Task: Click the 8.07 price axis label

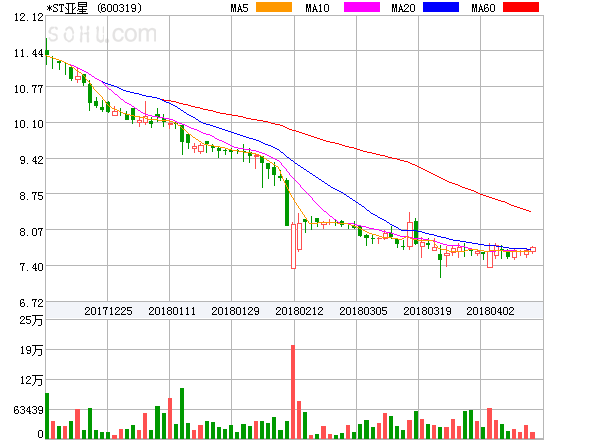Action: pyautogui.click(x=31, y=231)
